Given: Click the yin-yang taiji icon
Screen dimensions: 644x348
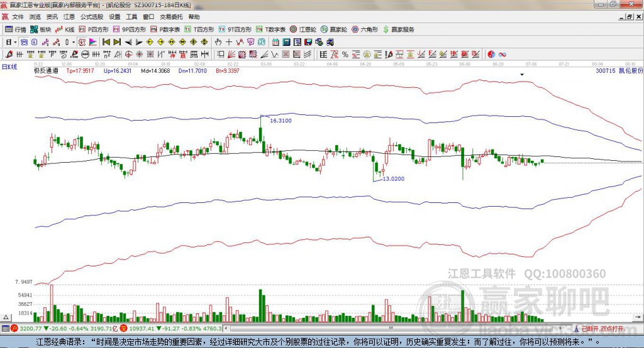Looking at the screenshot, I should point(491,54).
